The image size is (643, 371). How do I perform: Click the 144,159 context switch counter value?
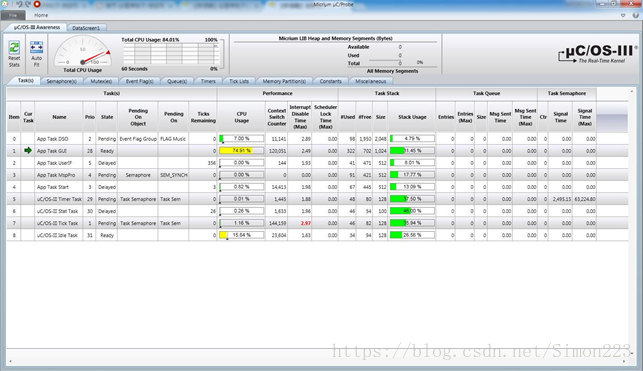278,223
